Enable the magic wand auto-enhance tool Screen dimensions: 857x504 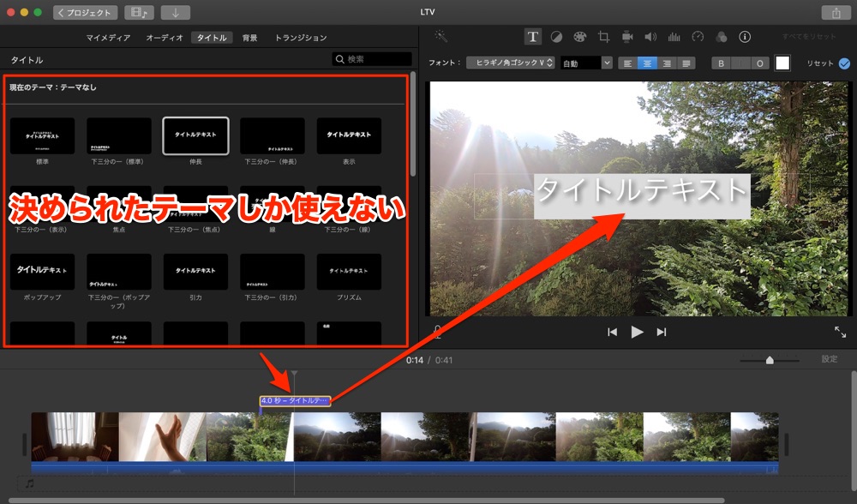point(440,36)
